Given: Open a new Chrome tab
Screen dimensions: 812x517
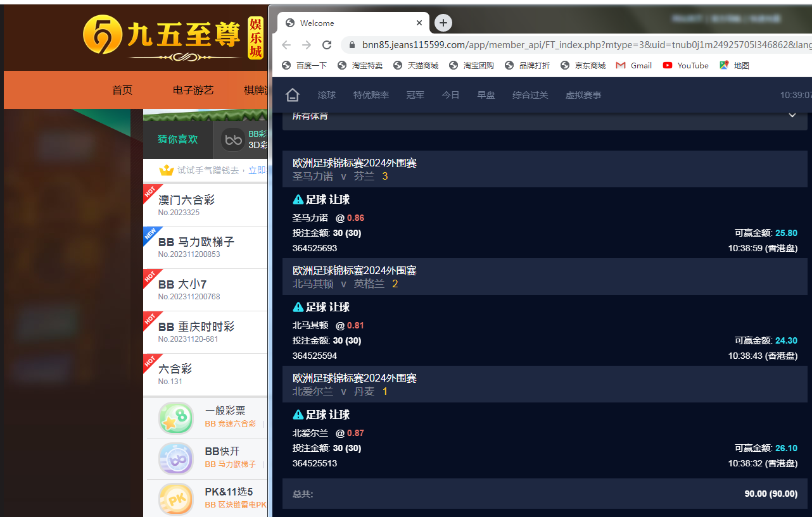Looking at the screenshot, I should [x=443, y=23].
